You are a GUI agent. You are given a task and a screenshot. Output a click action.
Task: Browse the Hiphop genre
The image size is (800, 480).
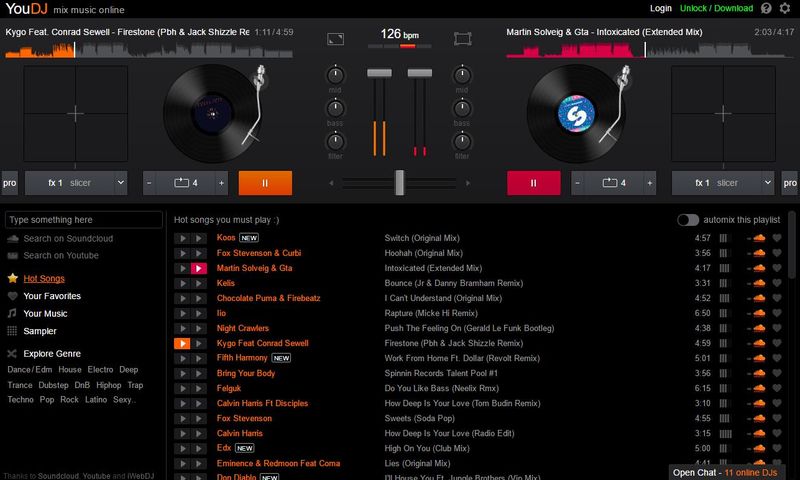pos(109,385)
